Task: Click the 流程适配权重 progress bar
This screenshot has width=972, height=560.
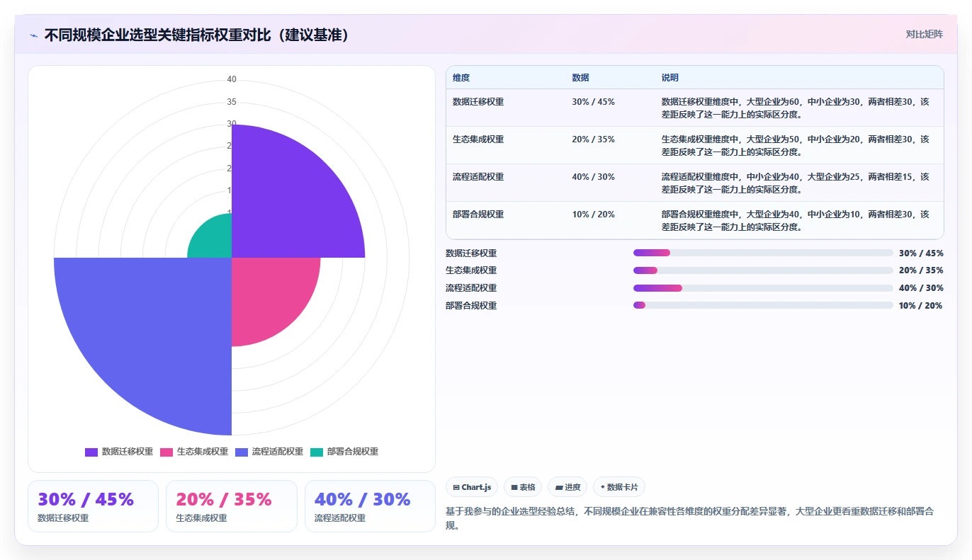Action: tap(763, 288)
